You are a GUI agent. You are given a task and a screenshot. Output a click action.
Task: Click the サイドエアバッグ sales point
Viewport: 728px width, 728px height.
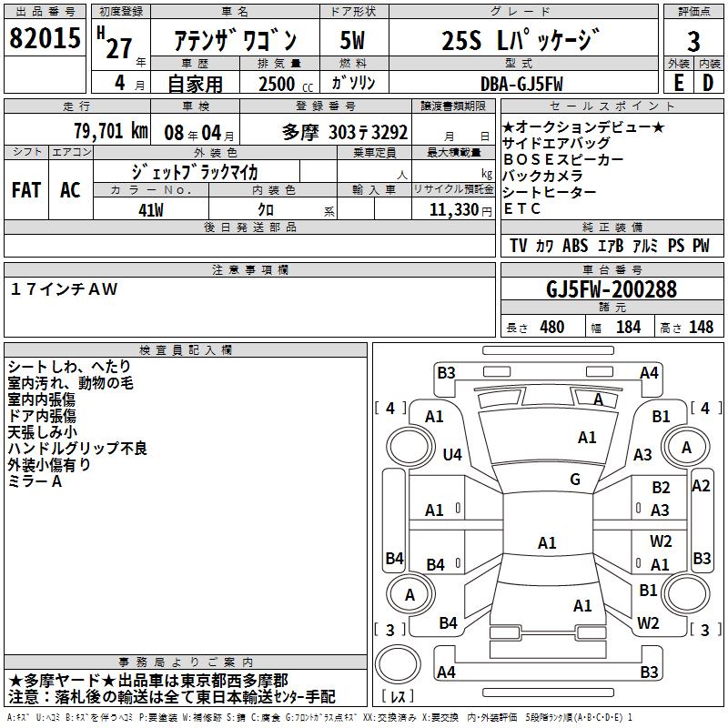pos(556,143)
